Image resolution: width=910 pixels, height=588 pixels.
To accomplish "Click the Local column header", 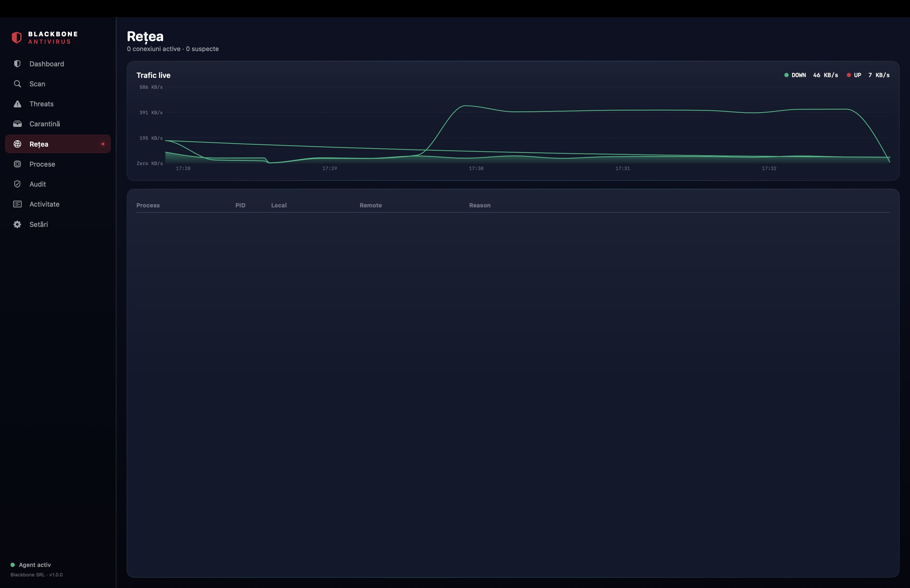I will pos(279,205).
